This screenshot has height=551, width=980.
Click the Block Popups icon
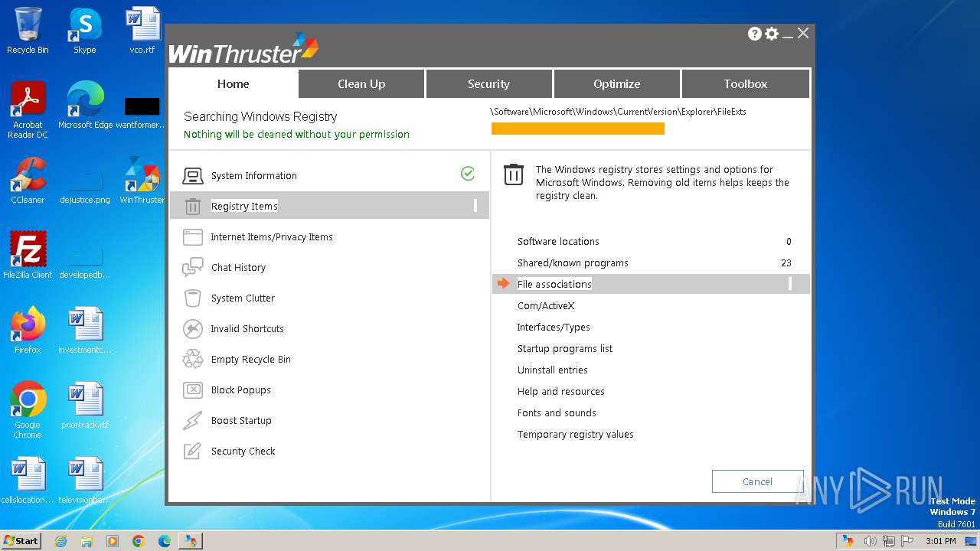(192, 390)
